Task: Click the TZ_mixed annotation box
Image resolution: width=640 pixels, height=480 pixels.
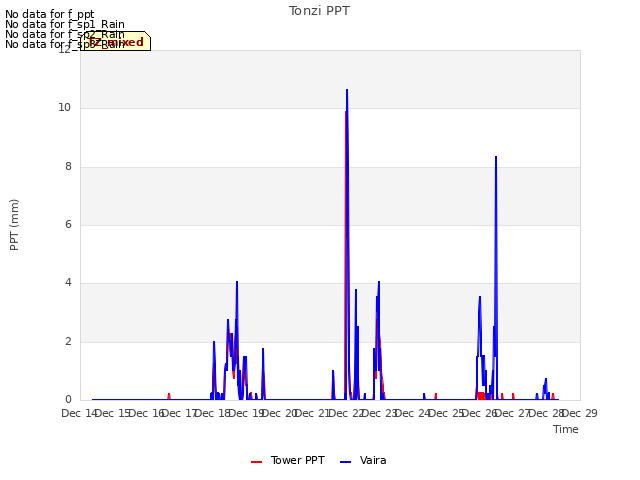Action: click(116, 41)
